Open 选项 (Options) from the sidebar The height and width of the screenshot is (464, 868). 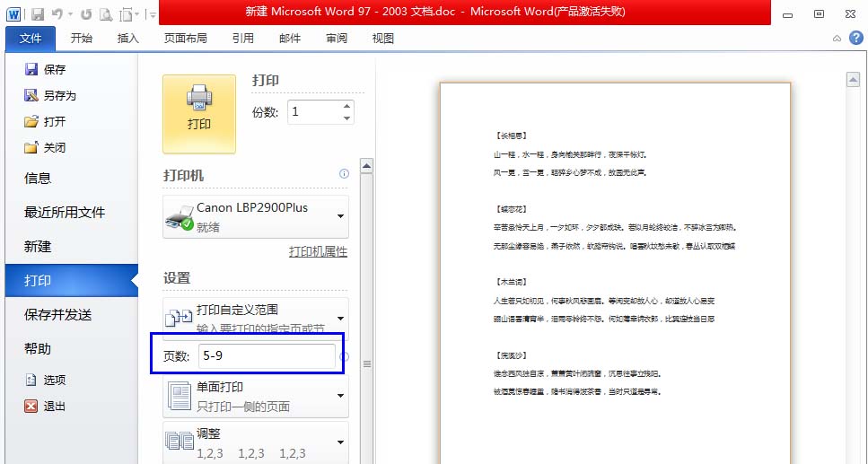[54, 380]
